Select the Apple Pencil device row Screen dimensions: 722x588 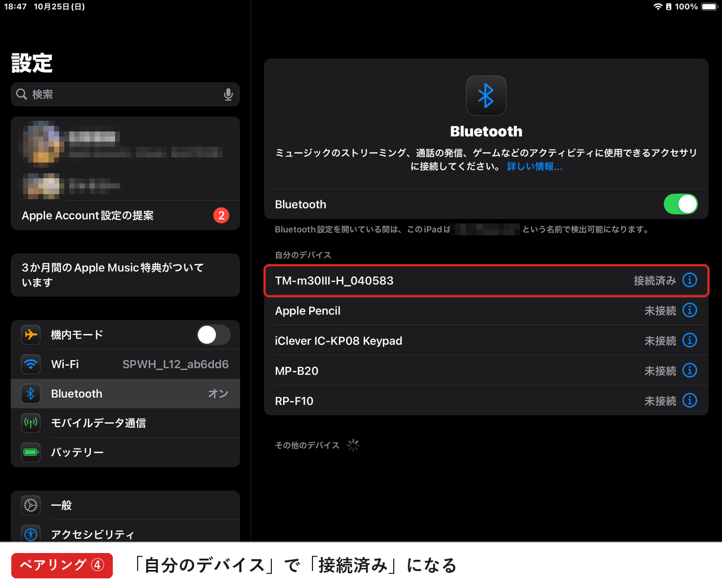pyautogui.click(x=486, y=310)
